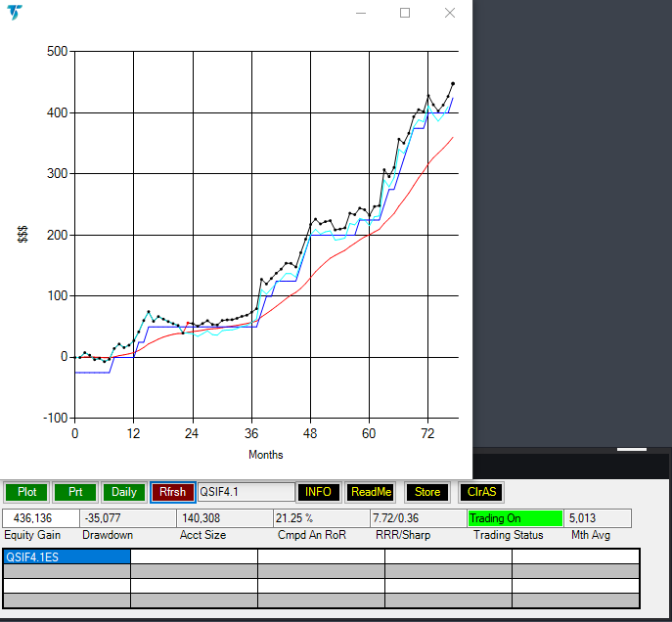The width and height of the screenshot is (672, 622).
Task: Click the Store button
Action: 427,492
